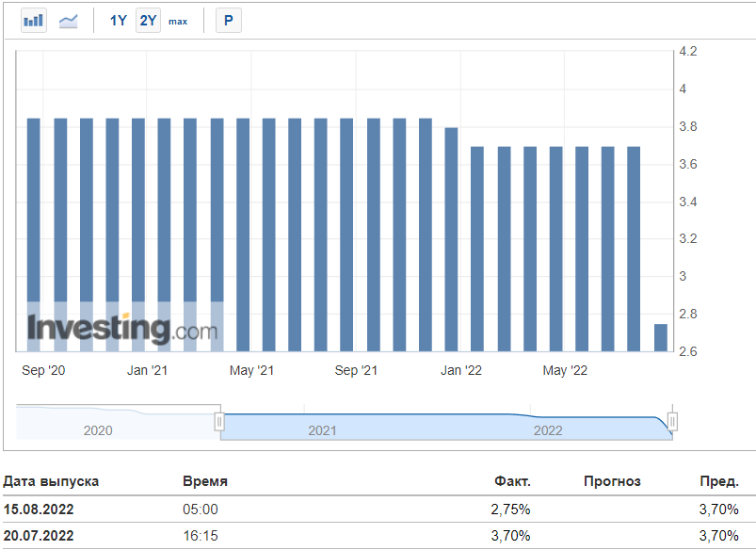Screen dimensions: 756x550
Task: Click the Investing.com watermark logo
Action: tap(122, 330)
